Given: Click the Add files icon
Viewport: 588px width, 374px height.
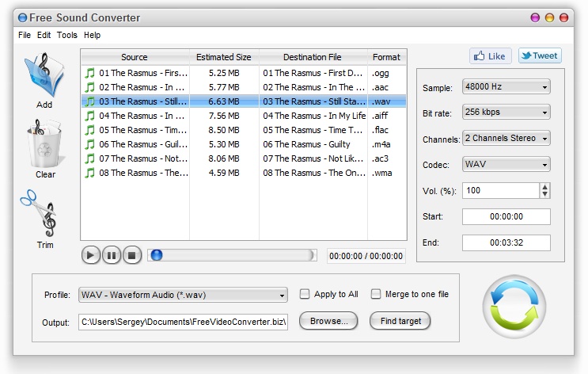Looking at the screenshot, I should [44, 75].
